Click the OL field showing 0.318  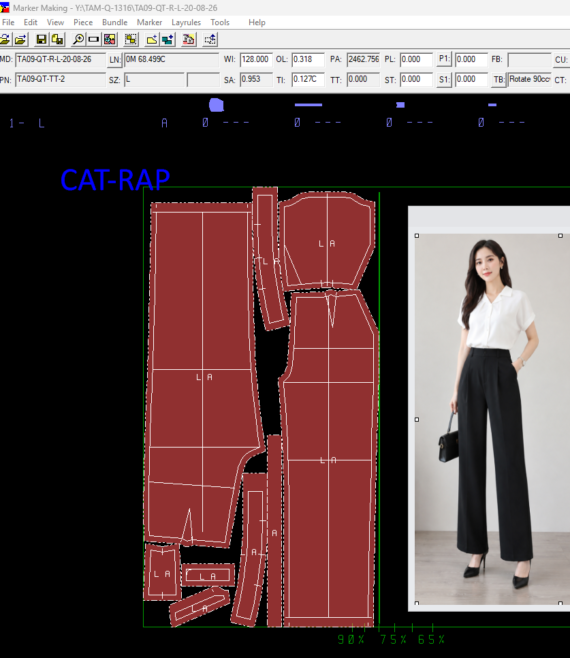308,60
